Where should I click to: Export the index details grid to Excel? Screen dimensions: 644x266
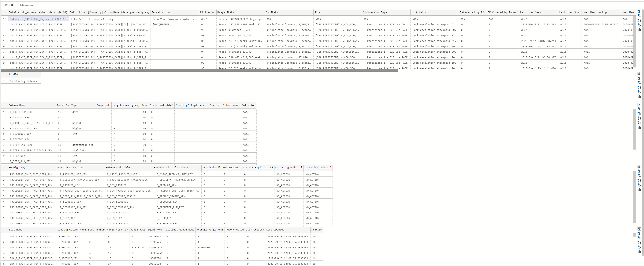click(x=639, y=16)
